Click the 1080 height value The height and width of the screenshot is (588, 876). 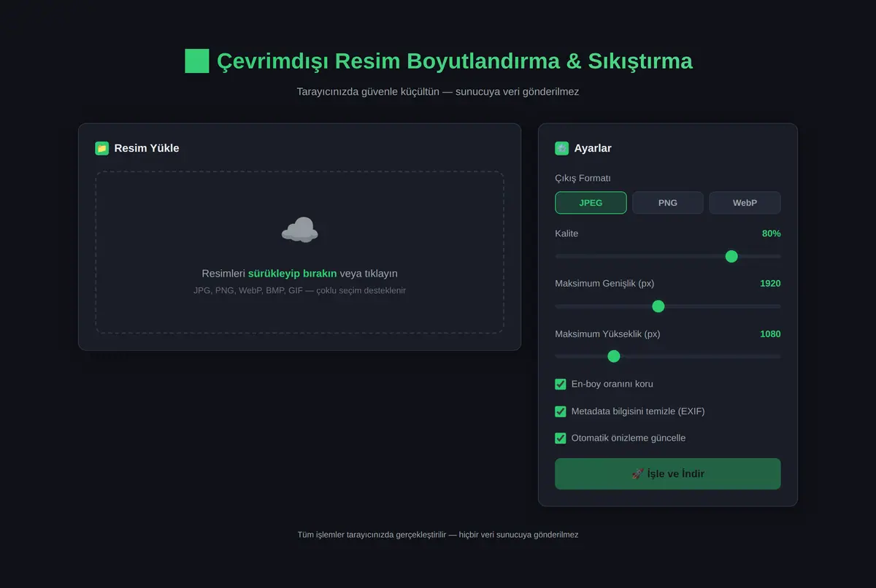(770, 334)
